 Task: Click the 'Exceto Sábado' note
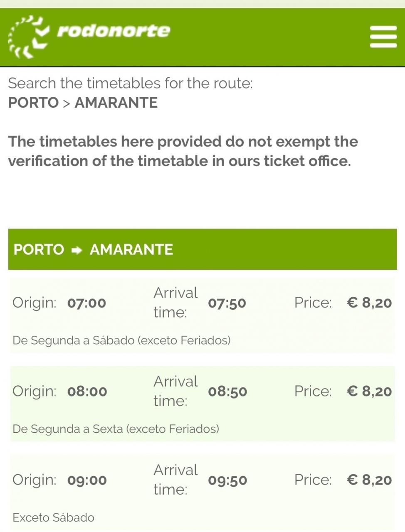53,517
